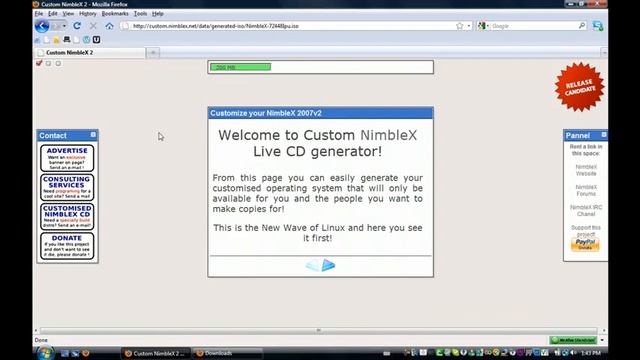Image resolution: width=640 pixels, height=360 pixels.
Task: Follow the NimbleX Forums link
Action: (586, 190)
